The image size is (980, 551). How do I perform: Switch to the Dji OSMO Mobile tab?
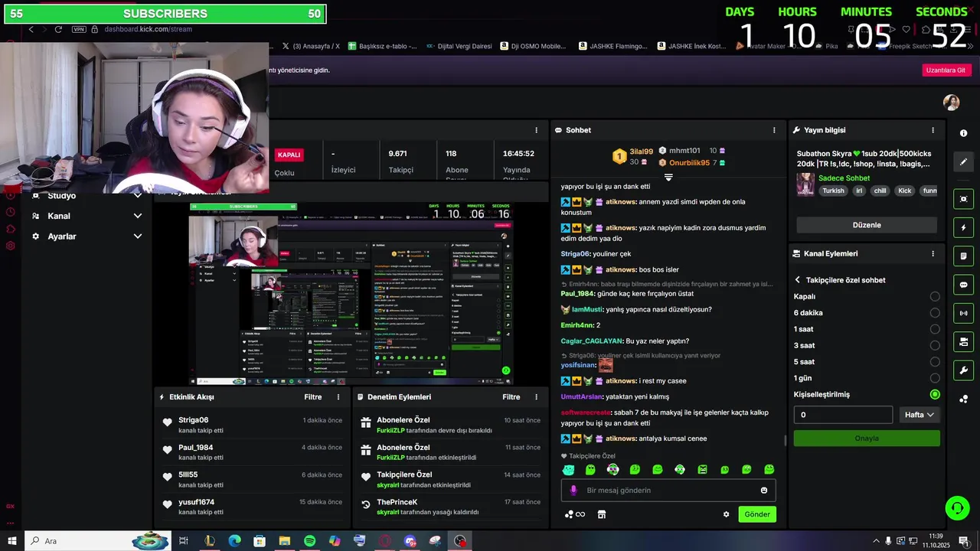pyautogui.click(x=534, y=46)
